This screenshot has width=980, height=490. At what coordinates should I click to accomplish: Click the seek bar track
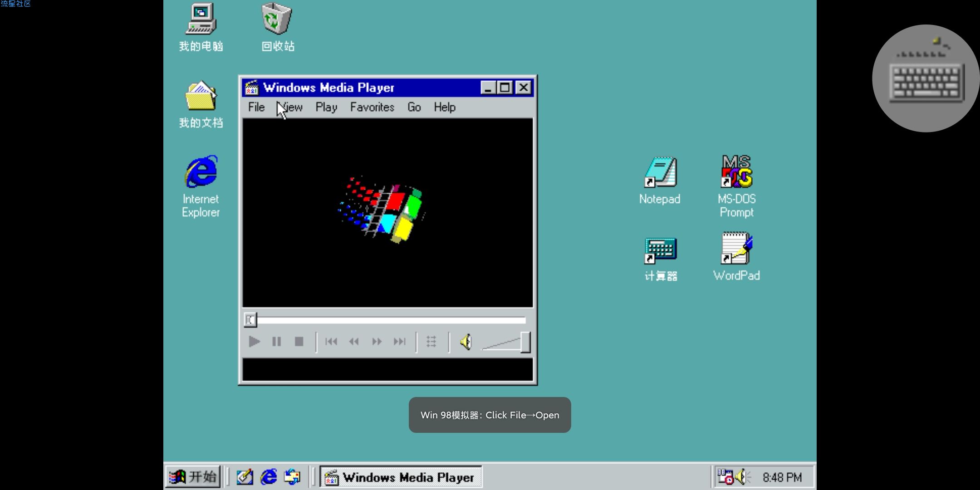click(x=391, y=320)
